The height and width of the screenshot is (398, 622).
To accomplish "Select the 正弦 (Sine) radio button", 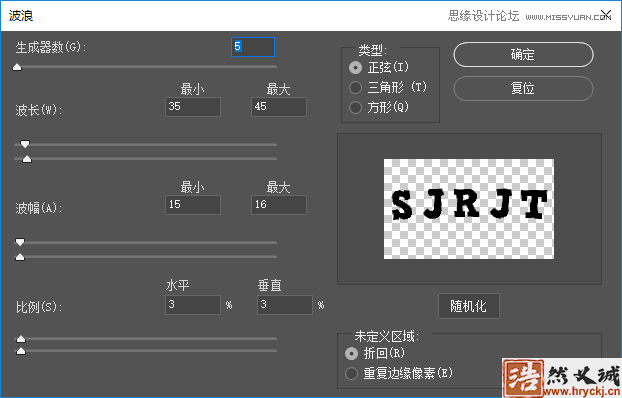I will [x=355, y=68].
